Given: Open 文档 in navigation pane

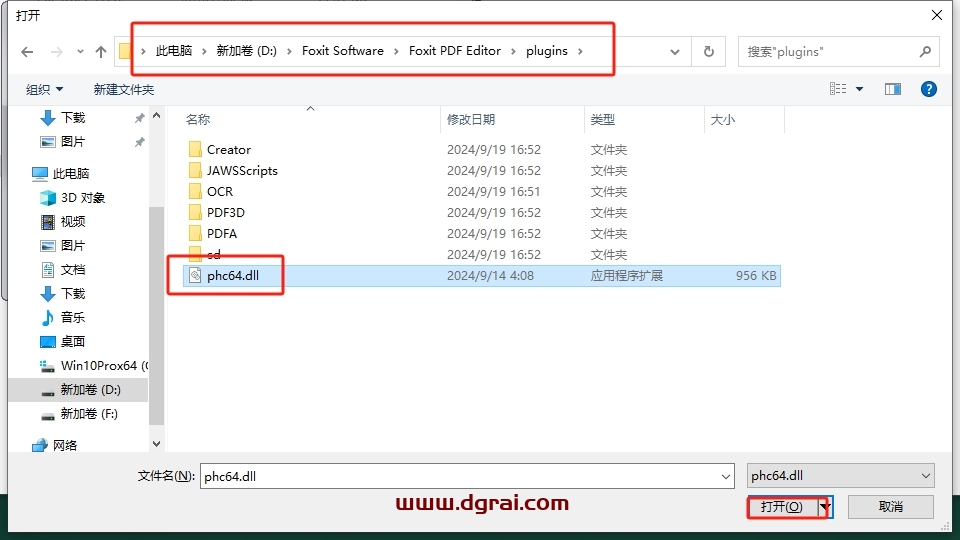Looking at the screenshot, I should (73, 269).
